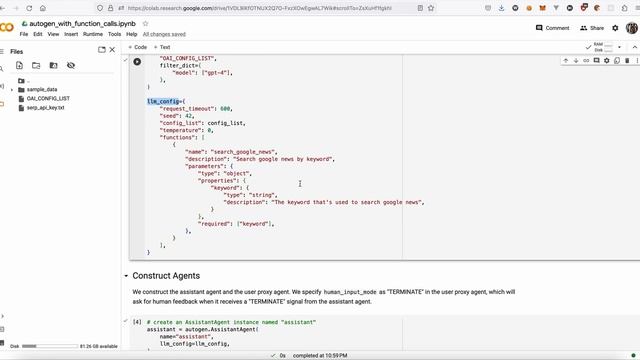Bookmark this page with star icon
Image resolution: width=640 pixels, height=360 pixels.
tap(431, 8)
